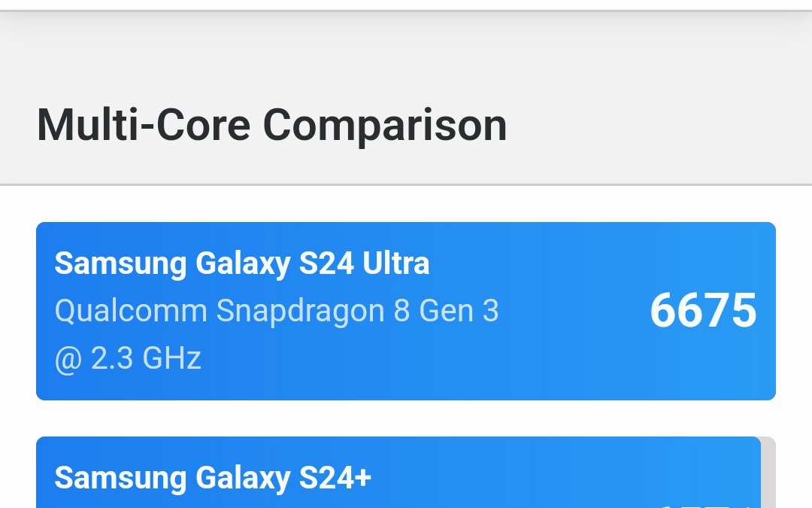812x508 pixels.
Task: Click the 6675 multi-core score
Action: pos(702,312)
